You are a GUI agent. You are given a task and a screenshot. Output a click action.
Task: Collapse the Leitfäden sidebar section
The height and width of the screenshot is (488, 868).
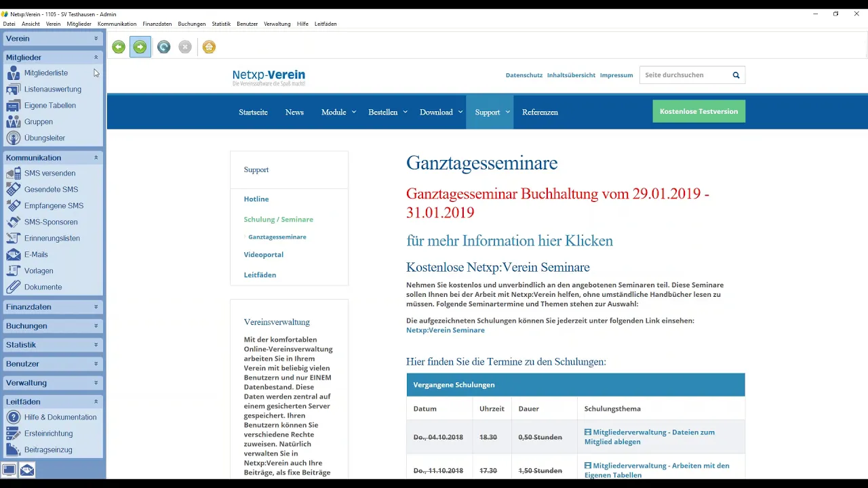[x=53, y=402]
